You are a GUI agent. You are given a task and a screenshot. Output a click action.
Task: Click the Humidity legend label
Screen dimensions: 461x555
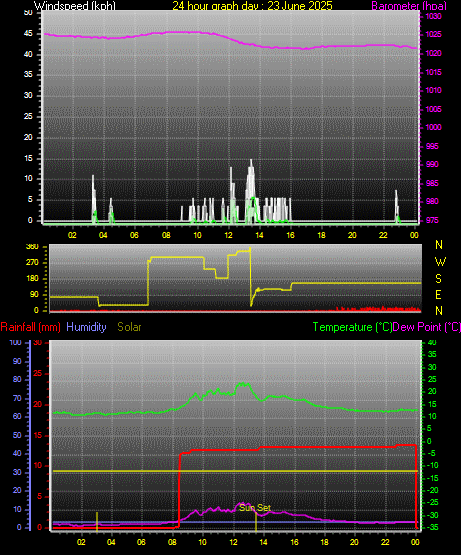point(86,327)
